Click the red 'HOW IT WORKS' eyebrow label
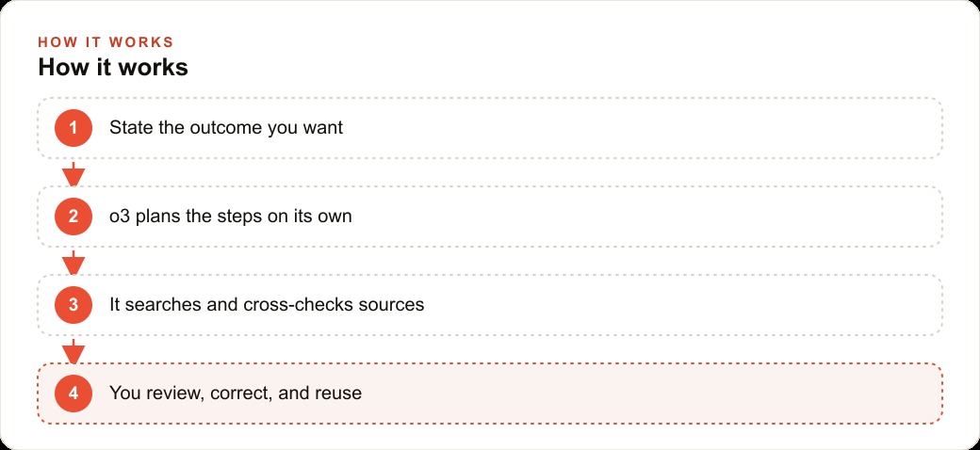Screen dimensions: 980x450 pos(106,41)
